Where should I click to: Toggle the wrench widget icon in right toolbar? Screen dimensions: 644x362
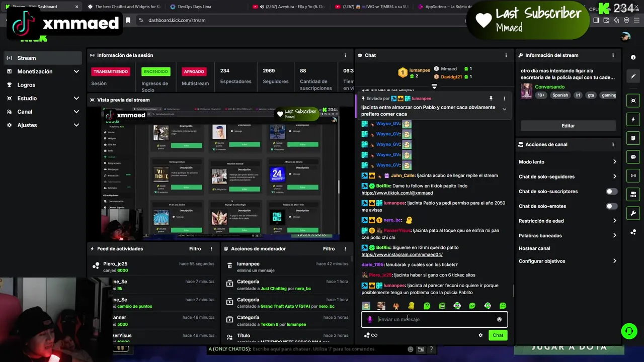[x=633, y=213]
